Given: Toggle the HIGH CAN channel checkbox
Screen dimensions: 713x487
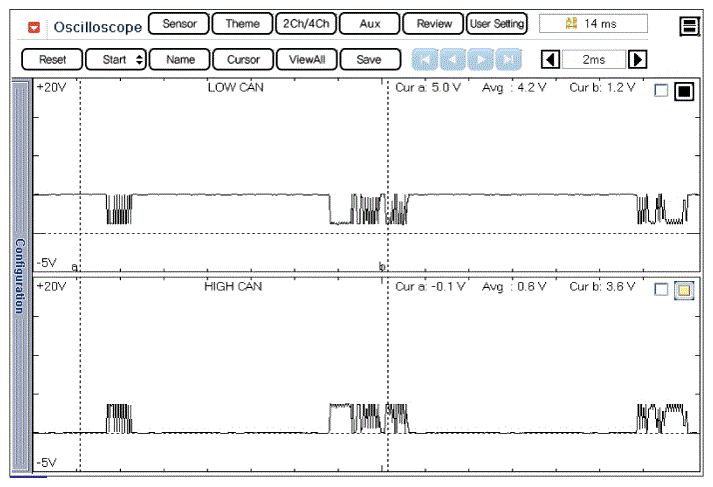Looking at the screenshot, I should [660, 290].
